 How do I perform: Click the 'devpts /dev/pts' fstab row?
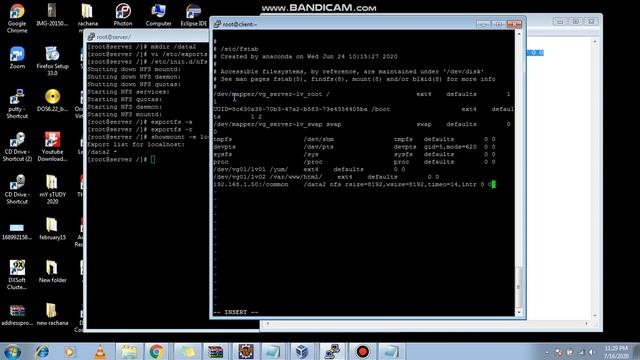point(354,147)
